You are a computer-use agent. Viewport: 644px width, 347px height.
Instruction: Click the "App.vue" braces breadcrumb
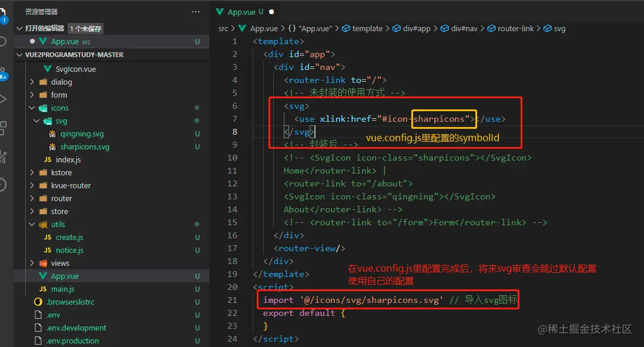[x=310, y=28]
